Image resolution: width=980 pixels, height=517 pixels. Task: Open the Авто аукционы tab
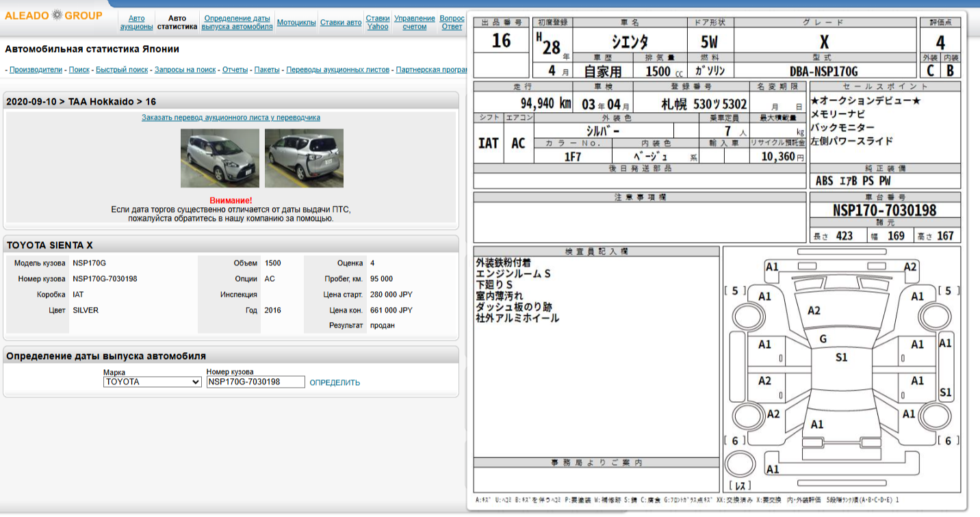click(x=137, y=23)
